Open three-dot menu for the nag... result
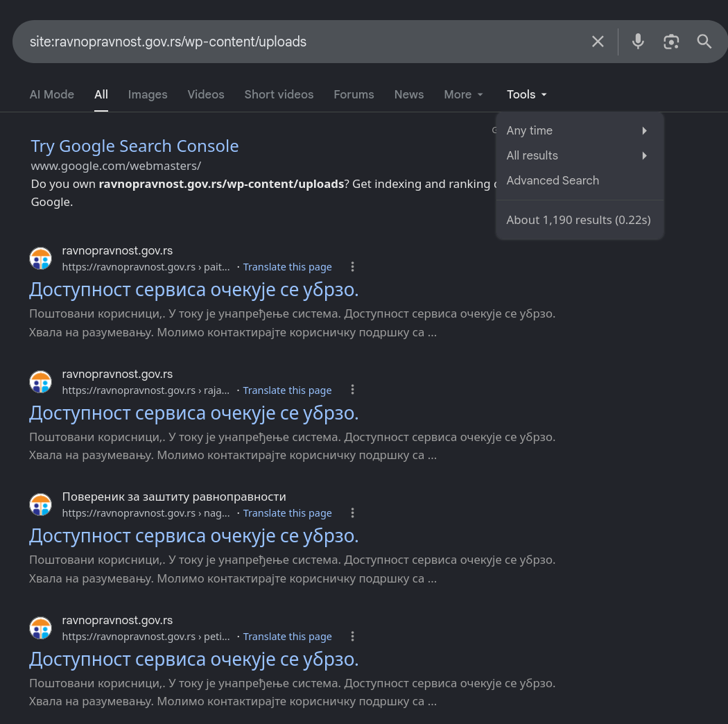This screenshot has width=728, height=724. (x=352, y=512)
